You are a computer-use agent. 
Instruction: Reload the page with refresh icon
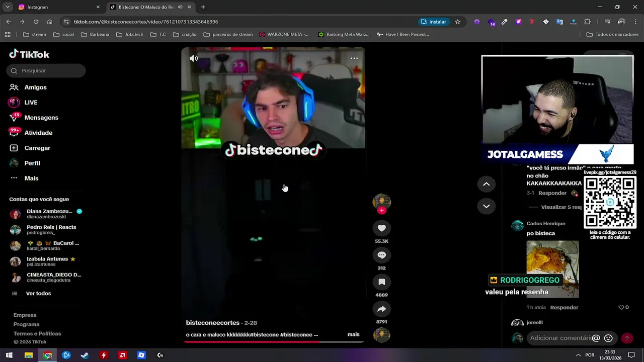[36, 22]
